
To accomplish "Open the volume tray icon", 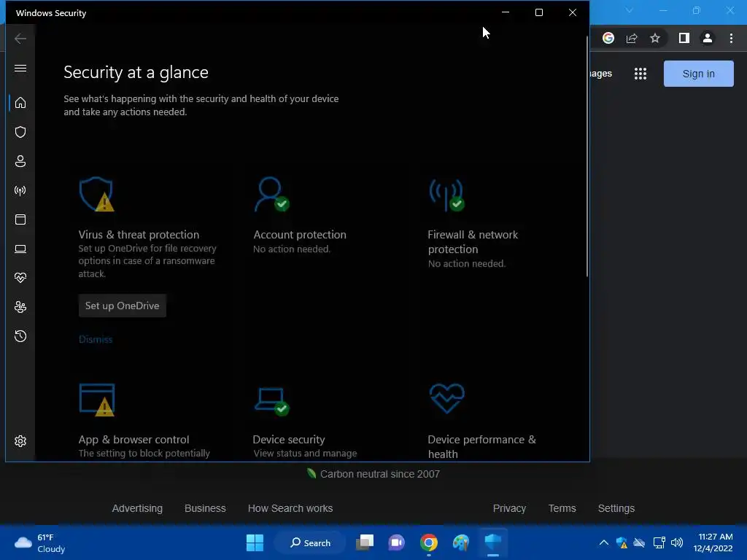I will point(677,542).
